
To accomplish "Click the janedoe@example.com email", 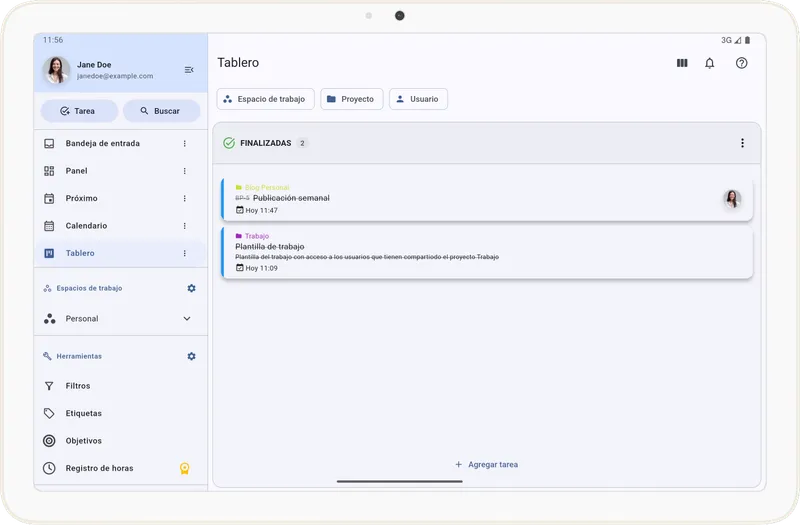I will click(115, 76).
